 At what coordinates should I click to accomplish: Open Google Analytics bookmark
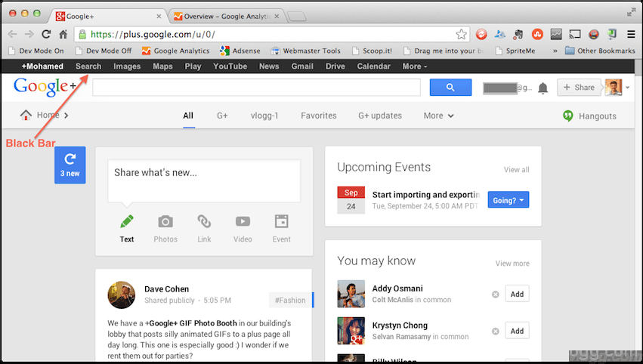175,51
